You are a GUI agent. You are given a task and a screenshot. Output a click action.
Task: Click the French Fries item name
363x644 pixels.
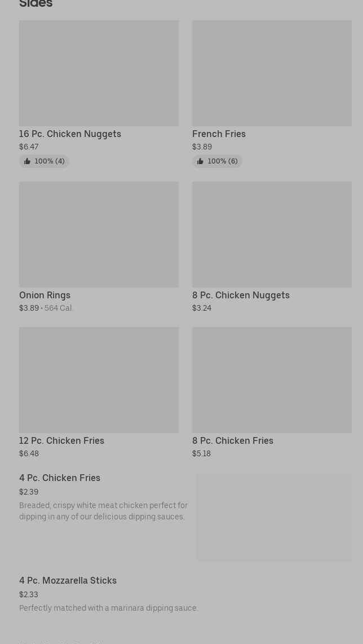pyautogui.click(x=219, y=134)
